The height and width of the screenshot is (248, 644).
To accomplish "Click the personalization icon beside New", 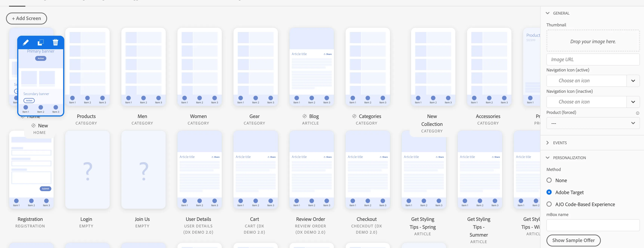I will tap(33, 125).
